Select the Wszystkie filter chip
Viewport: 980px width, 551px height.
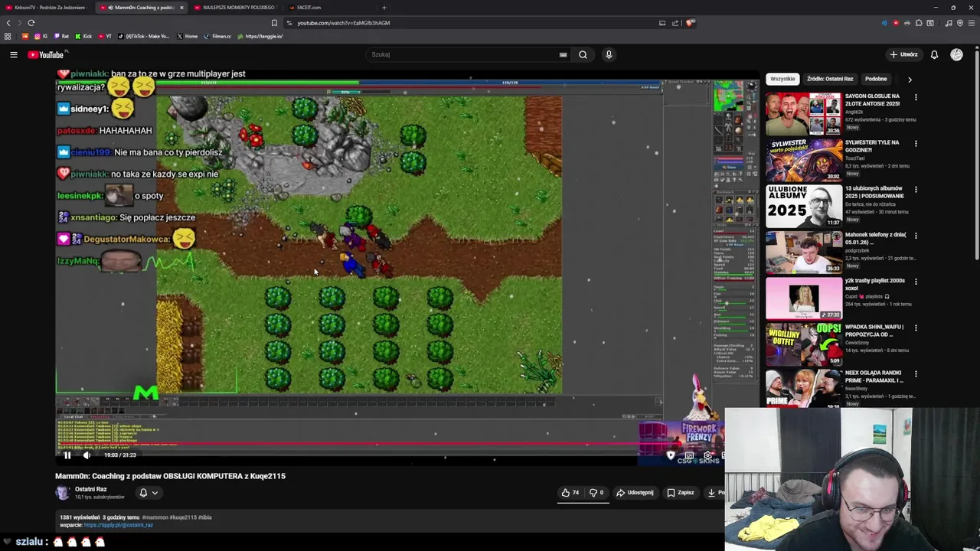point(782,79)
